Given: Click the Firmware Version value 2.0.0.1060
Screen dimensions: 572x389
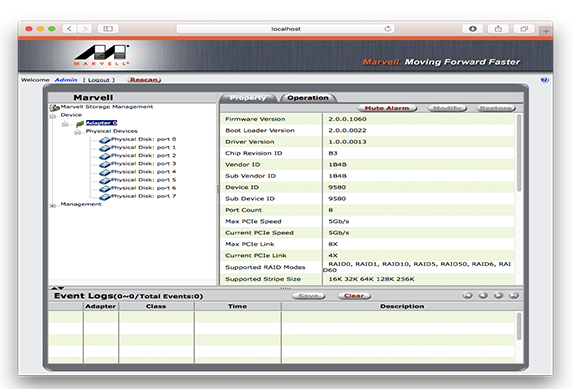Looking at the screenshot, I should 347,119.
